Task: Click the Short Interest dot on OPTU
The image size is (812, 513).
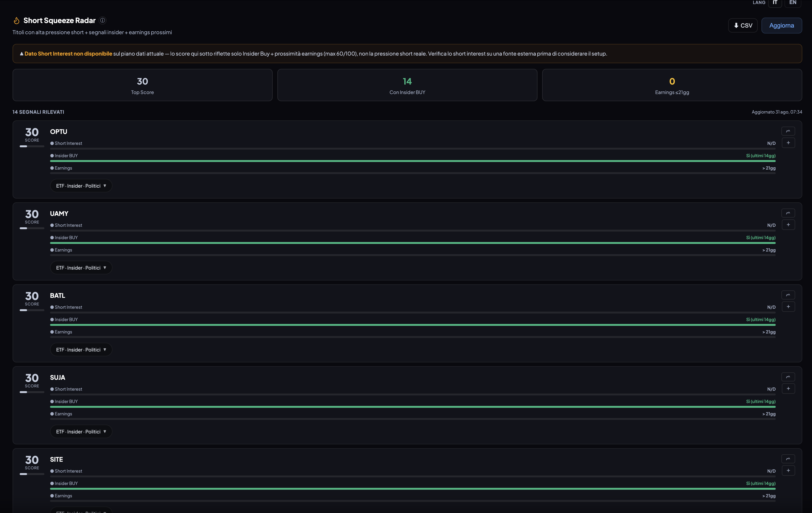Action: coord(52,143)
